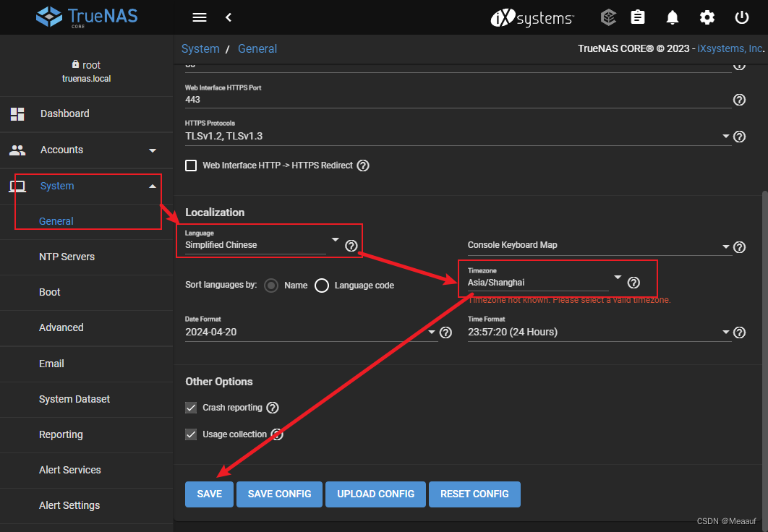Click truenas.local hostname text
Viewport: 768px width, 532px height.
86,79
